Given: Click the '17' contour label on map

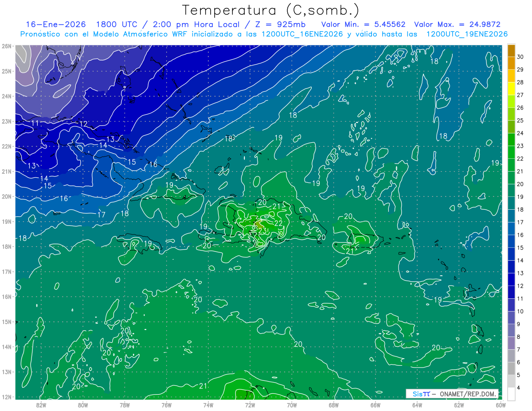Looking at the screenshot, I should coord(102,215).
